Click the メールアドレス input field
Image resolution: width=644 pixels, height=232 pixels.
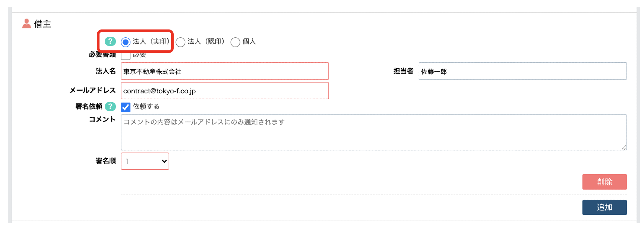(224, 91)
